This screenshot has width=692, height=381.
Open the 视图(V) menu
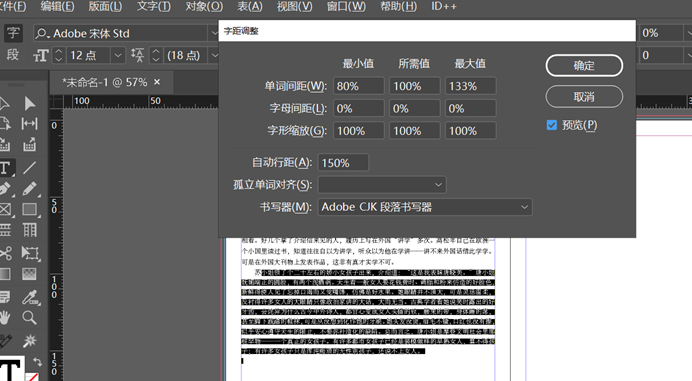pyautogui.click(x=294, y=7)
